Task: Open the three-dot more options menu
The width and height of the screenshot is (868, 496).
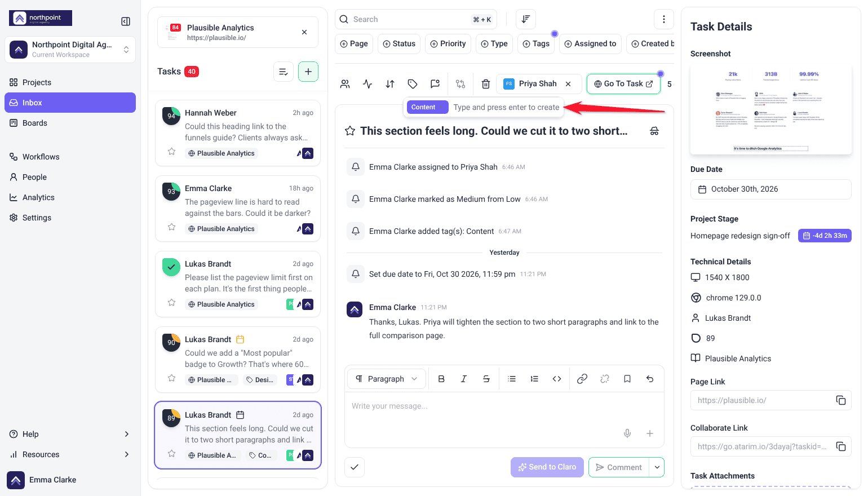Action: (664, 19)
